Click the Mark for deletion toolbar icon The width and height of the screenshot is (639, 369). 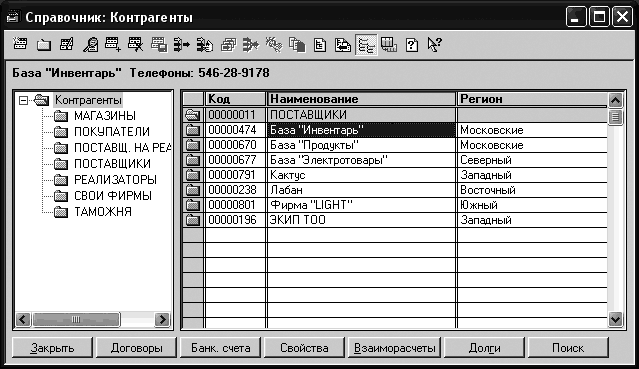[x=136, y=44]
